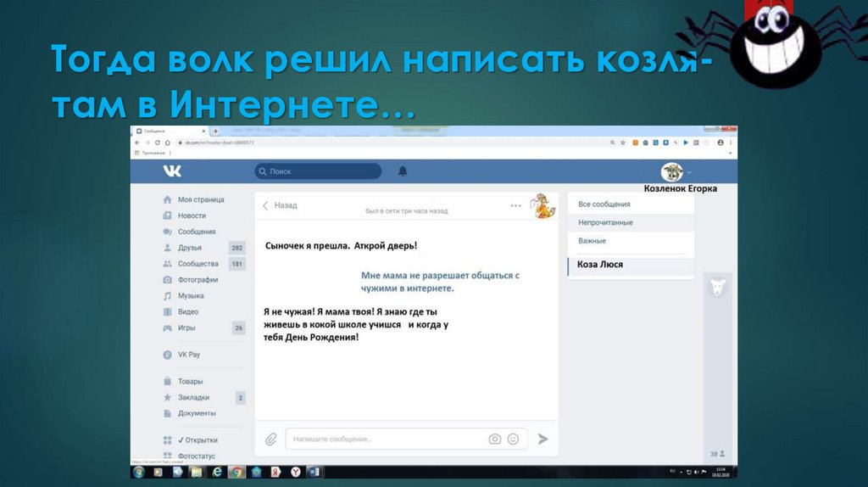Click the message Сыночек я пришла. Аткрой дверь!

(x=341, y=245)
